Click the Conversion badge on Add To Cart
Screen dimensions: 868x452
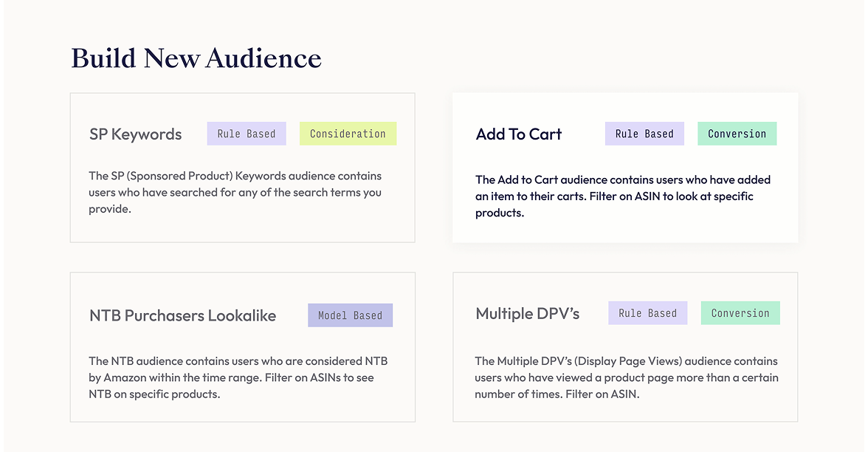click(x=737, y=133)
